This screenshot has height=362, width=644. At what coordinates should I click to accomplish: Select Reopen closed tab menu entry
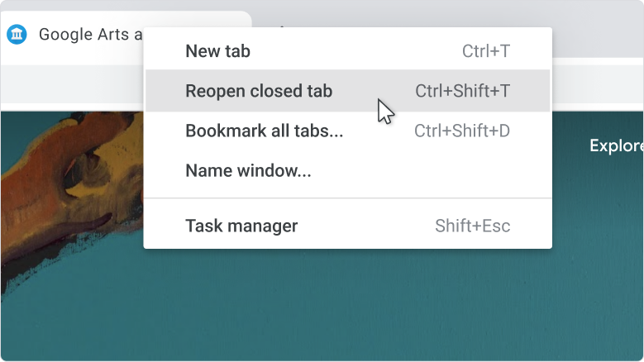[x=347, y=91]
